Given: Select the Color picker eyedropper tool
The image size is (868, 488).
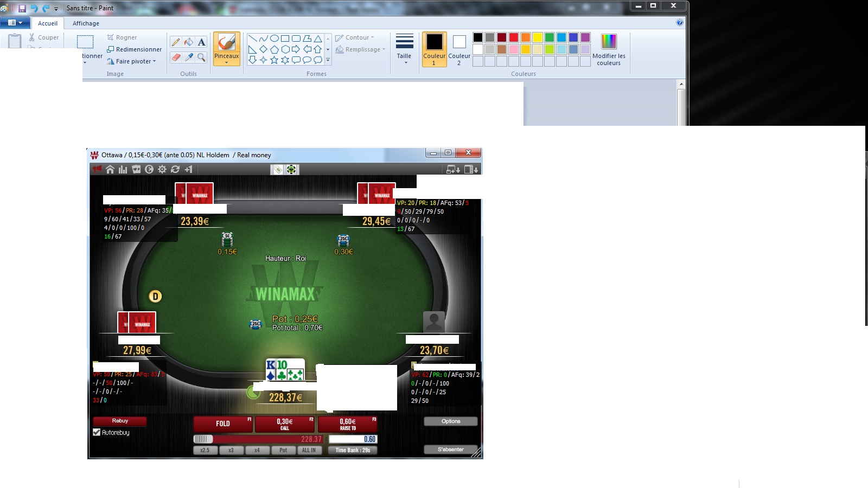Looking at the screenshot, I should (x=189, y=57).
